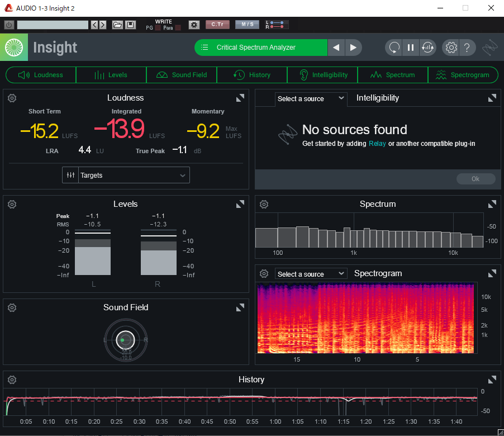Toggle the Para write checkbox
This screenshot has height=436, width=504.
178,28
